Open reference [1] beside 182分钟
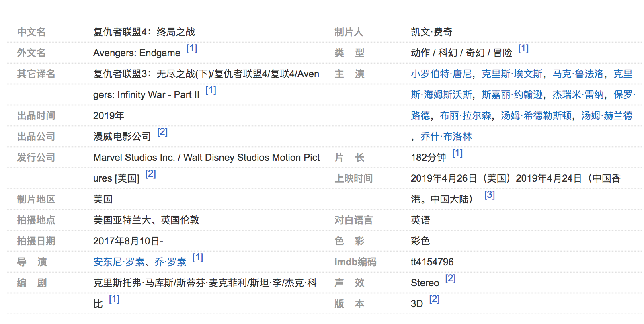Image resolution: width=644 pixels, height=324 pixels. coord(457,153)
